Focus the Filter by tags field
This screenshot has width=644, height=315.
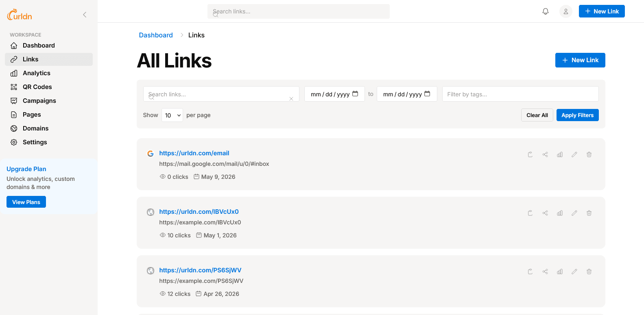(520, 94)
